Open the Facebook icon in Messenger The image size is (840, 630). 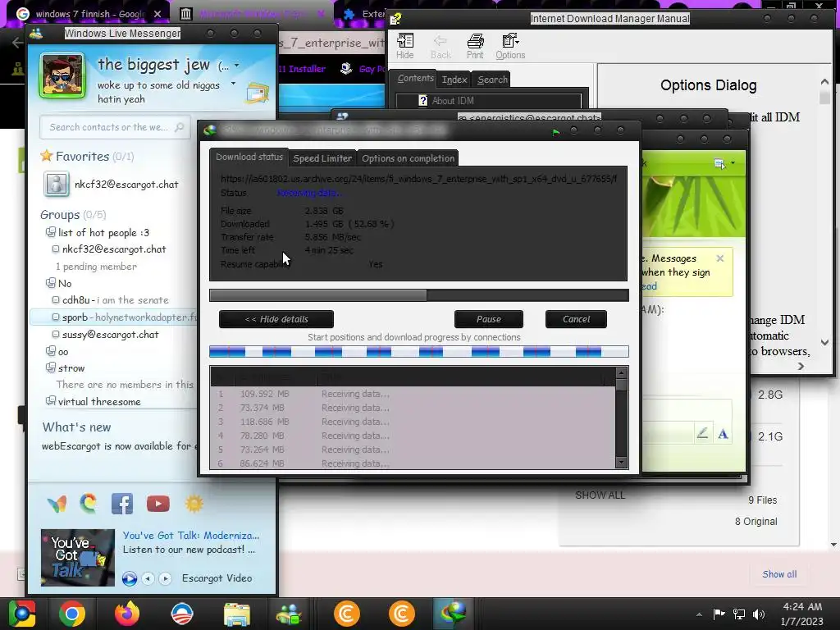122,504
